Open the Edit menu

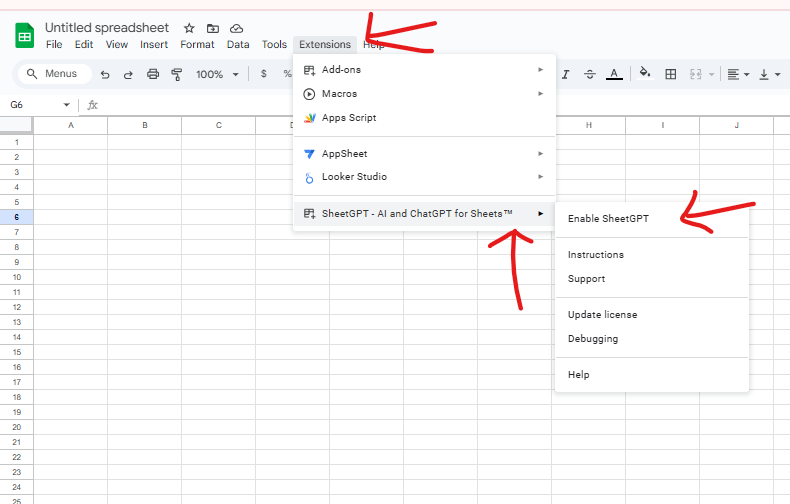coord(84,44)
